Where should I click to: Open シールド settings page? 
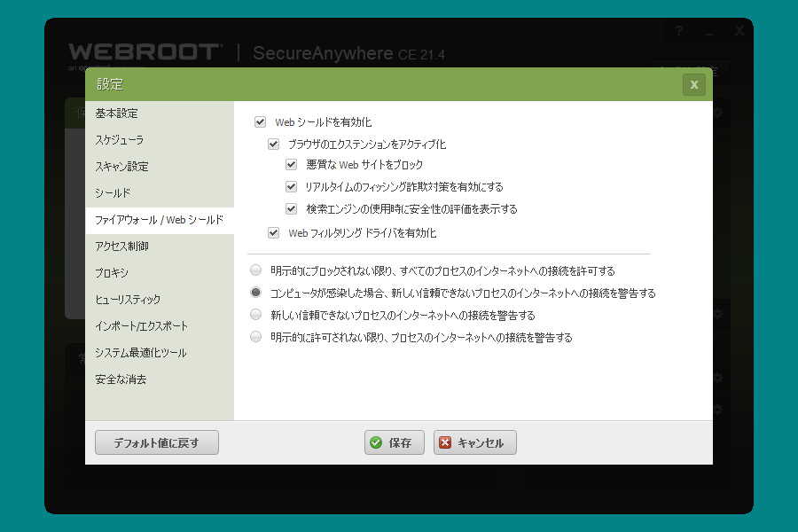[160, 193]
